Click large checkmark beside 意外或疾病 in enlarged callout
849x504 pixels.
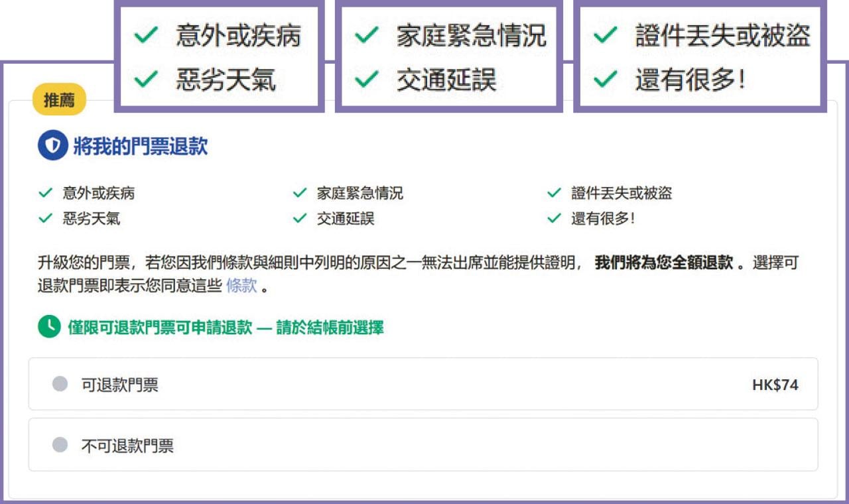[146, 36]
